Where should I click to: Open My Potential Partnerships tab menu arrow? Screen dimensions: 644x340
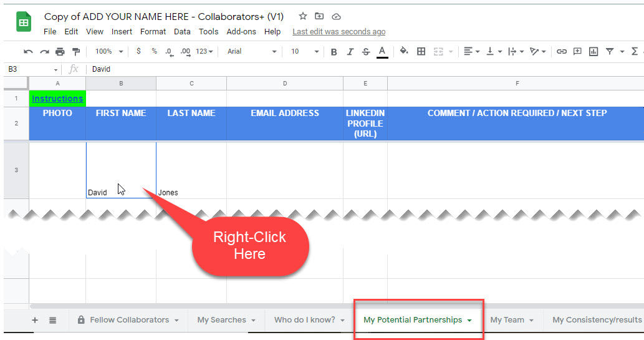click(469, 320)
